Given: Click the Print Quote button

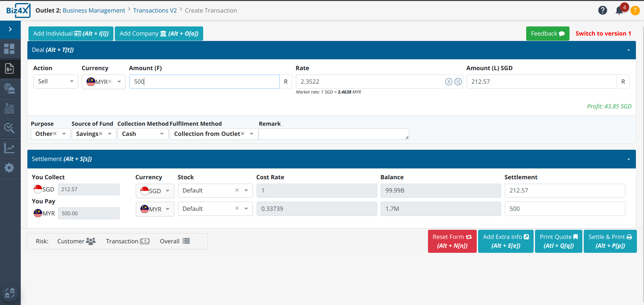Looking at the screenshot, I should pos(558,241).
